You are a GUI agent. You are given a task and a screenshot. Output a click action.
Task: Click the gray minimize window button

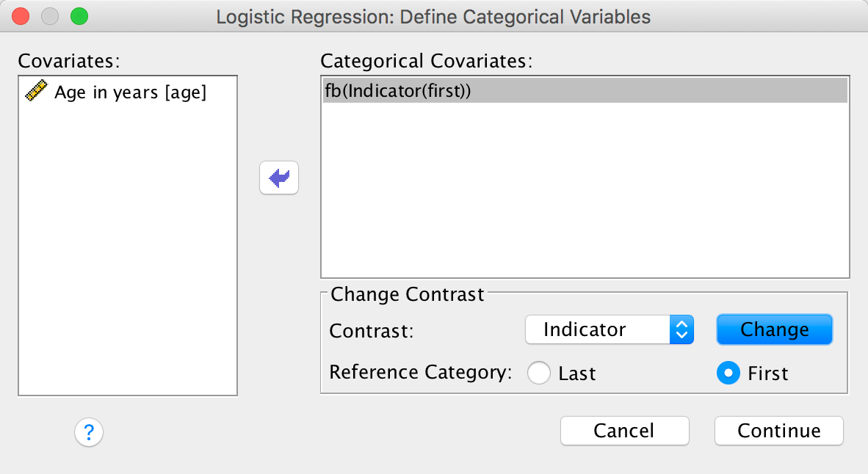click(x=50, y=16)
